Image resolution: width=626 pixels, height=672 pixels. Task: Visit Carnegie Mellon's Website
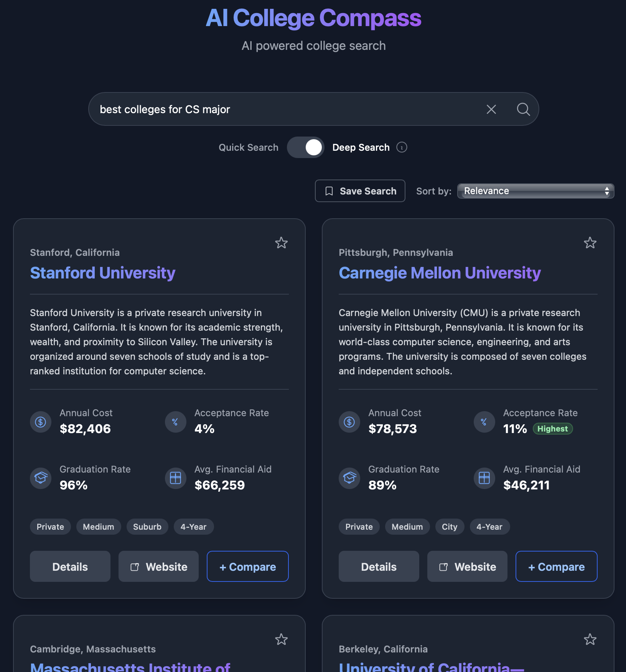tap(467, 567)
